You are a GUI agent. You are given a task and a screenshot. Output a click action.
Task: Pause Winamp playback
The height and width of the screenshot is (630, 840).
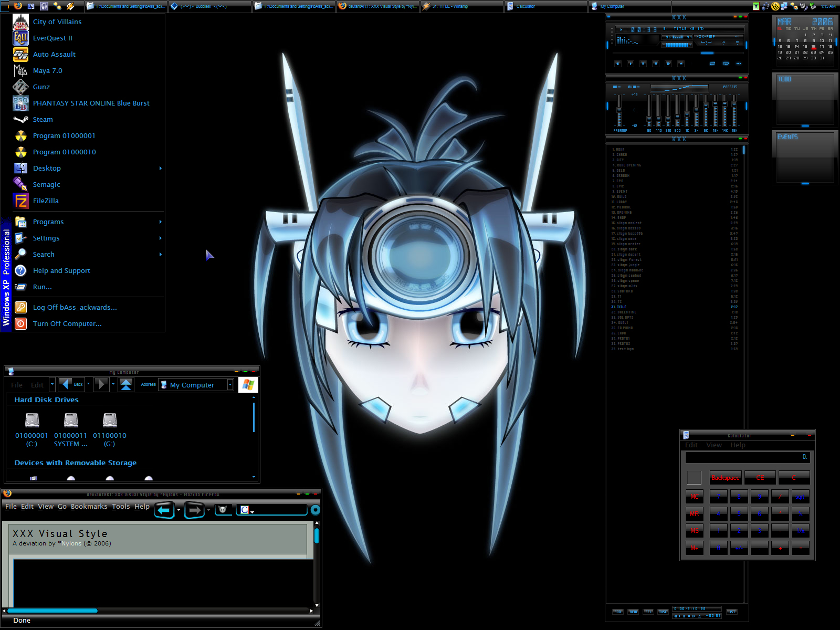tap(643, 64)
